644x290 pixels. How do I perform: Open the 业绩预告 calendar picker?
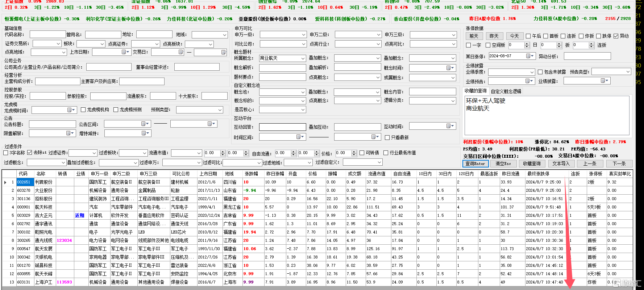coord(529,81)
